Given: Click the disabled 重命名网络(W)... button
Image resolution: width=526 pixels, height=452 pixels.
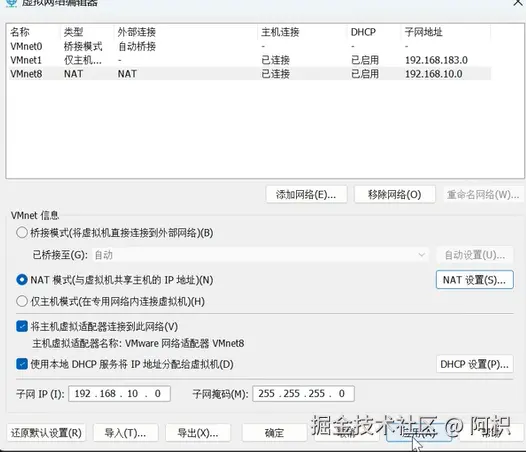Looking at the screenshot, I should pos(483,195).
